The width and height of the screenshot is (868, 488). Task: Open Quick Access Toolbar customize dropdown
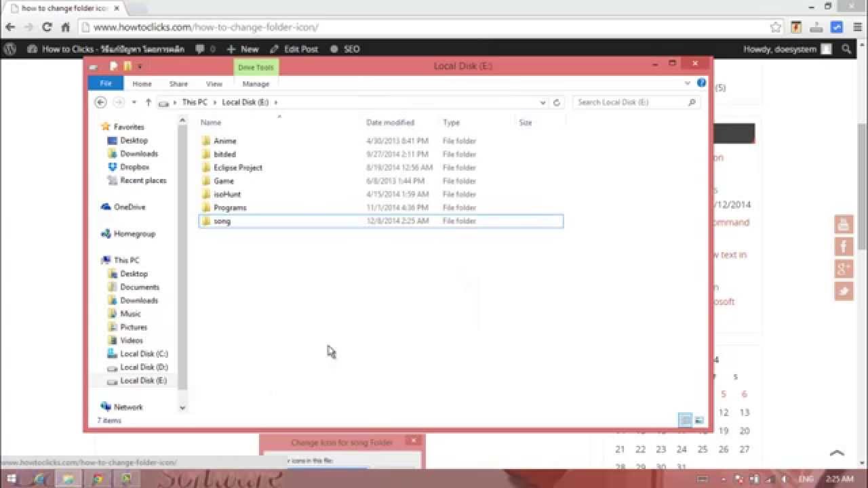[140, 66]
